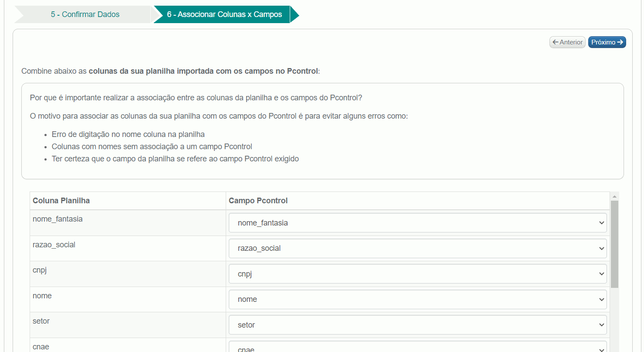The height and width of the screenshot is (352, 644).
Task: Open the nome field dropdown
Action: pos(418,299)
